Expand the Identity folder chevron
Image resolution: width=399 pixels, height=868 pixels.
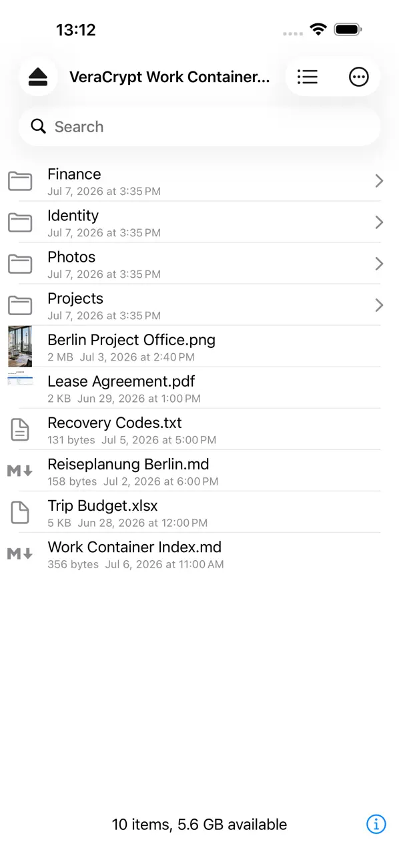click(379, 222)
